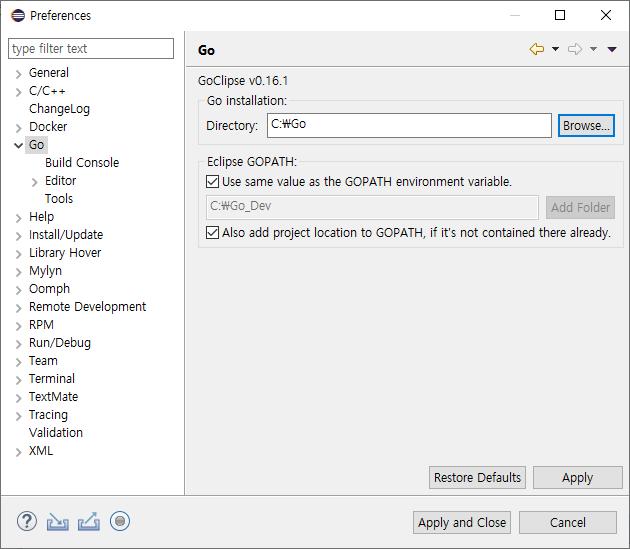Viewport: 630px width, 549px height.
Task: Expand the RPM tree node
Action: tap(18, 326)
